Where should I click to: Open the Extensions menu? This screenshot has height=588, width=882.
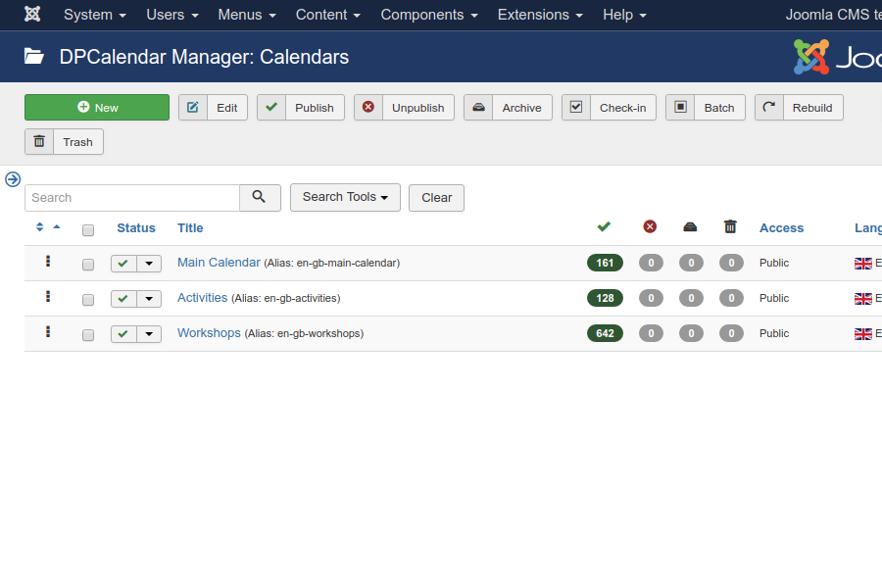pos(542,15)
